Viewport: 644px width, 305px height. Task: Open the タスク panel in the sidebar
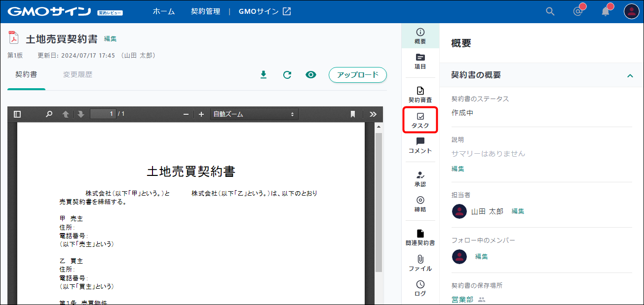(x=420, y=120)
